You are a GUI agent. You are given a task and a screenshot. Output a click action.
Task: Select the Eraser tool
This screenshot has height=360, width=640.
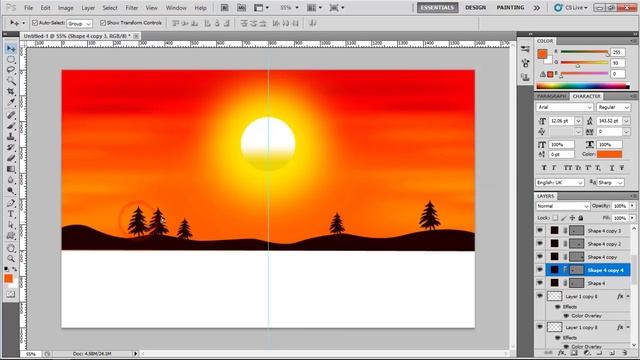point(11,158)
